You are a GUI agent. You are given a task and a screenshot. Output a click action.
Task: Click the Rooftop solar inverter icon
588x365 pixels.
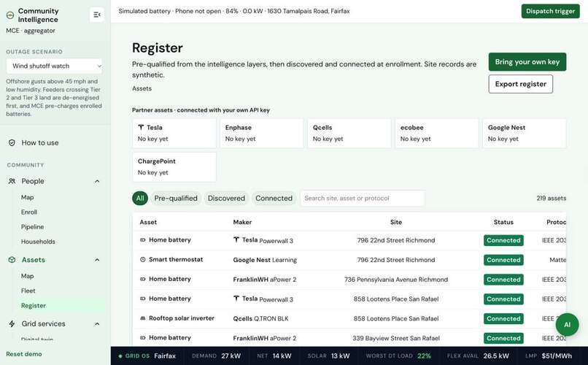coord(142,318)
